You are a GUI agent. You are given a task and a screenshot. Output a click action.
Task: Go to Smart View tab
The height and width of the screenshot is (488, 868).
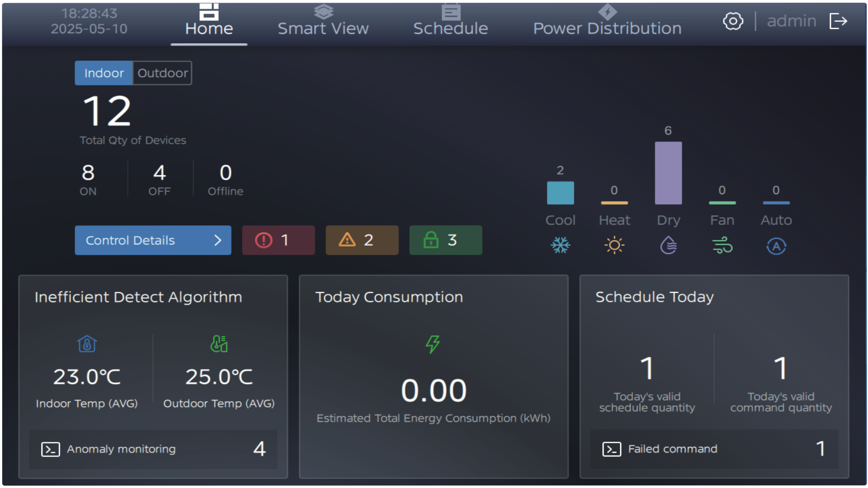pyautogui.click(x=323, y=22)
